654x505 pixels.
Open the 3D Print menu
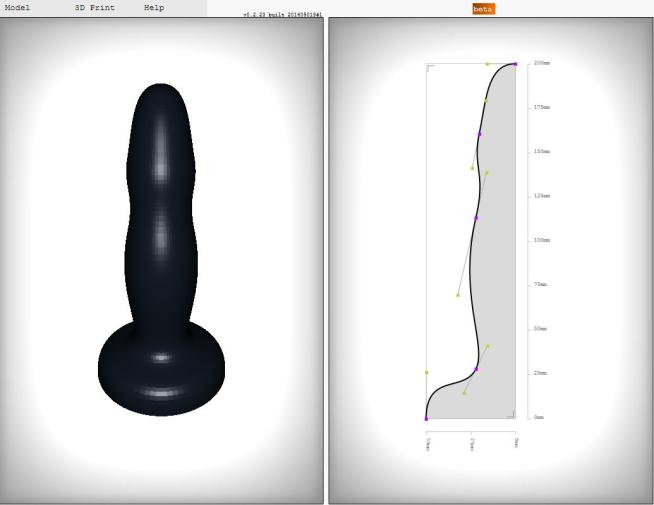click(95, 8)
